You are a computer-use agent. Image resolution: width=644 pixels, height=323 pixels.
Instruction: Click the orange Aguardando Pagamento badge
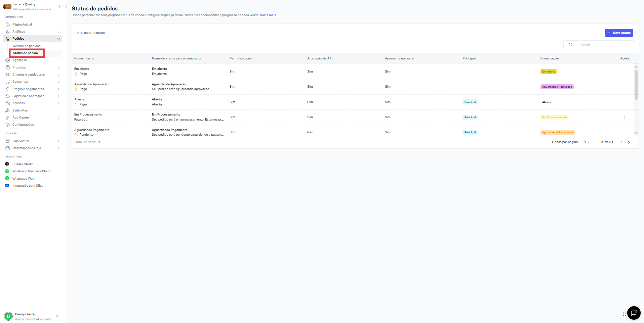pos(558,132)
